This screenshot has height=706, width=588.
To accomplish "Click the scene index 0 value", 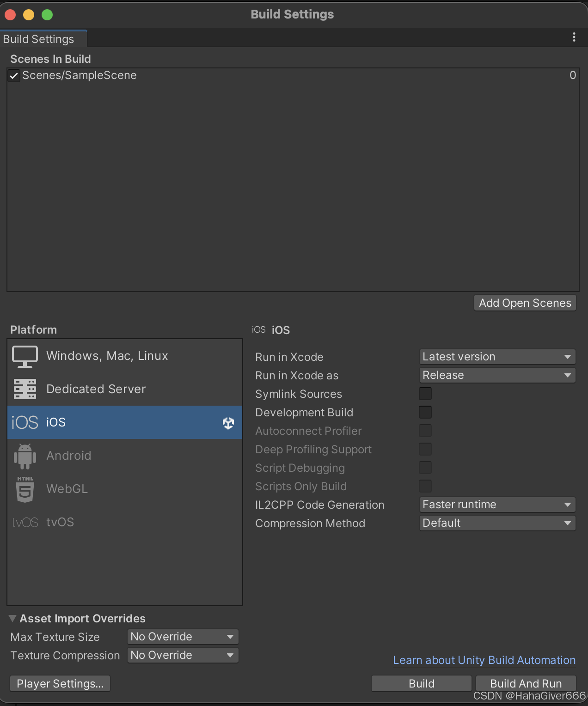I will pyautogui.click(x=573, y=75).
